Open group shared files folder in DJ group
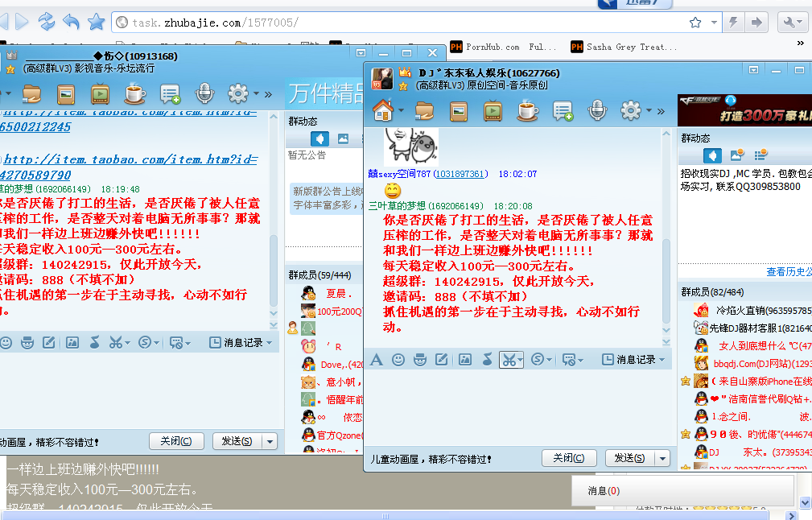Viewport: 812px width, 520px height. coord(424,111)
